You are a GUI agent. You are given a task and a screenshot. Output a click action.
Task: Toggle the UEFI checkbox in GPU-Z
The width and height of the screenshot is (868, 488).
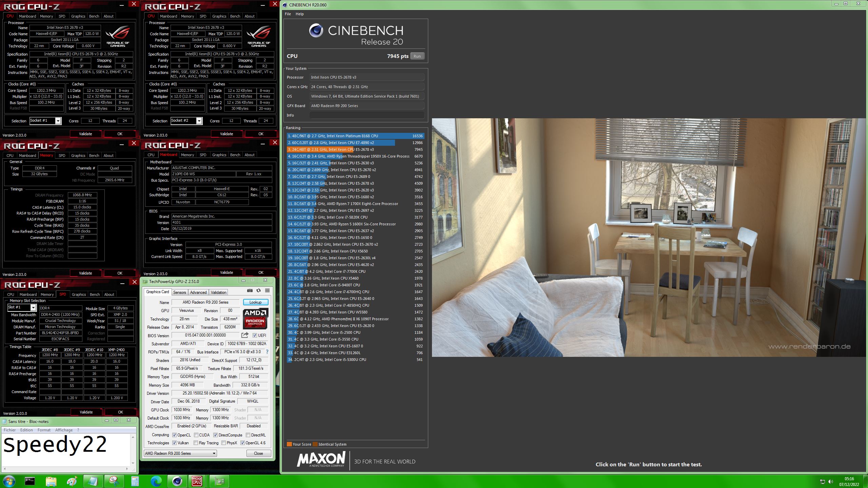pyautogui.click(x=255, y=335)
